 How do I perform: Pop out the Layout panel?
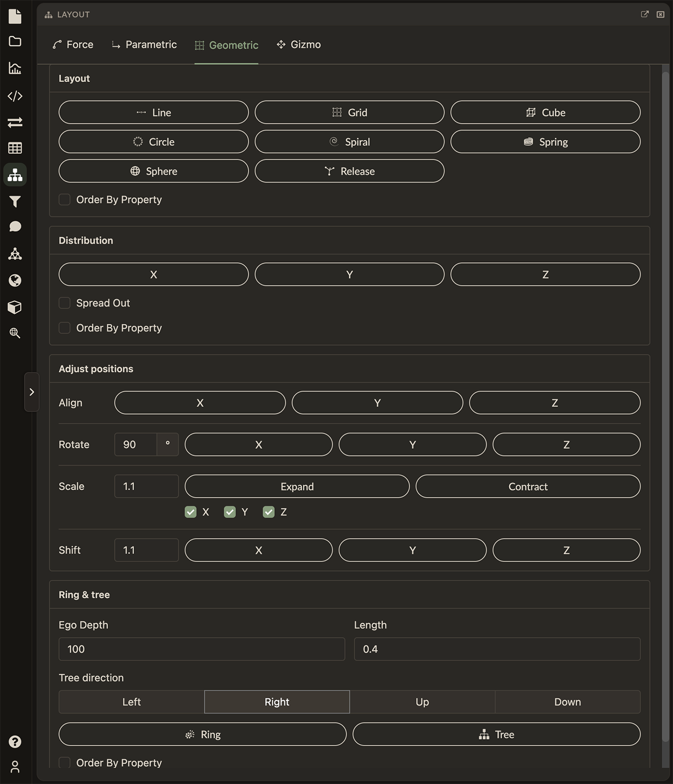[645, 14]
